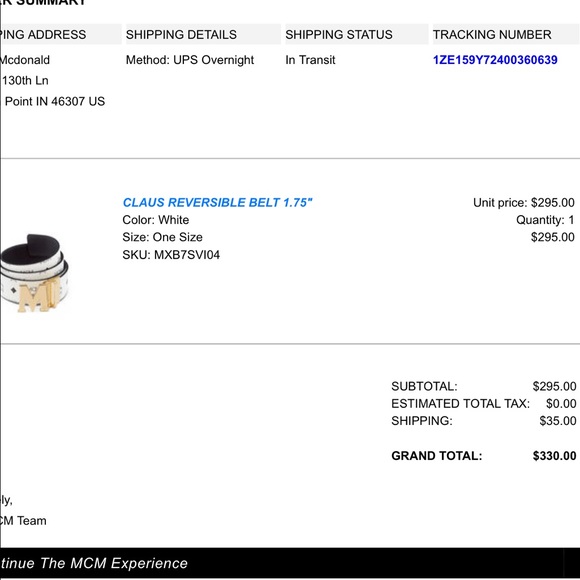Click the SKU: MXB7SVI04 text
580x580 pixels.
(171, 255)
